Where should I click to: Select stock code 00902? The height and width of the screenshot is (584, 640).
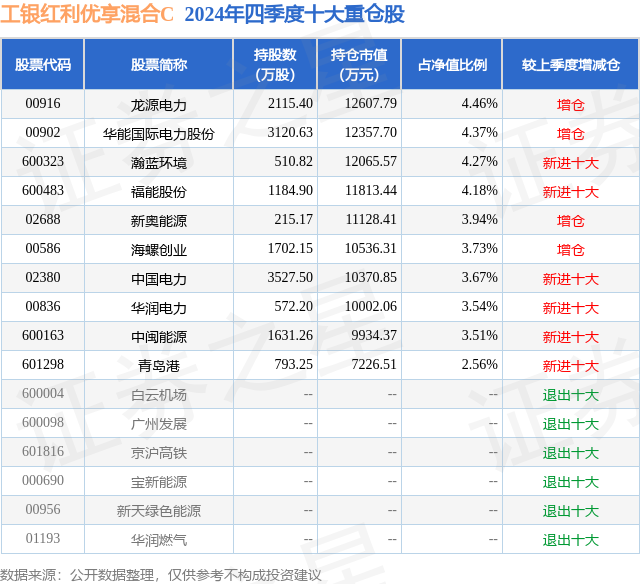pyautogui.click(x=43, y=133)
